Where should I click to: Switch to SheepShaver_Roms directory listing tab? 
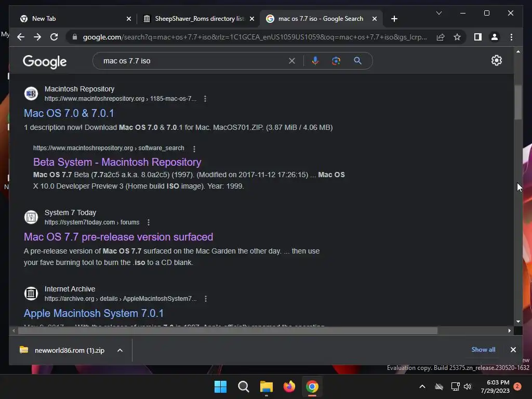[x=198, y=19]
